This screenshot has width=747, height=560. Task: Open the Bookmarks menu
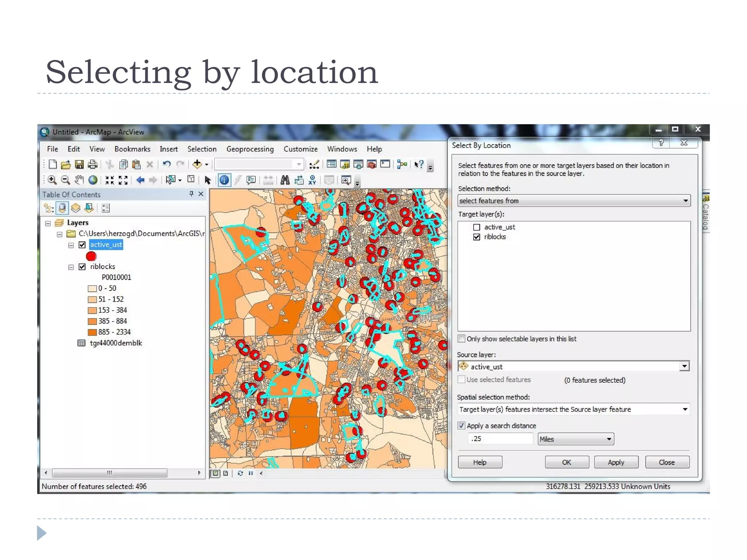tap(132, 149)
